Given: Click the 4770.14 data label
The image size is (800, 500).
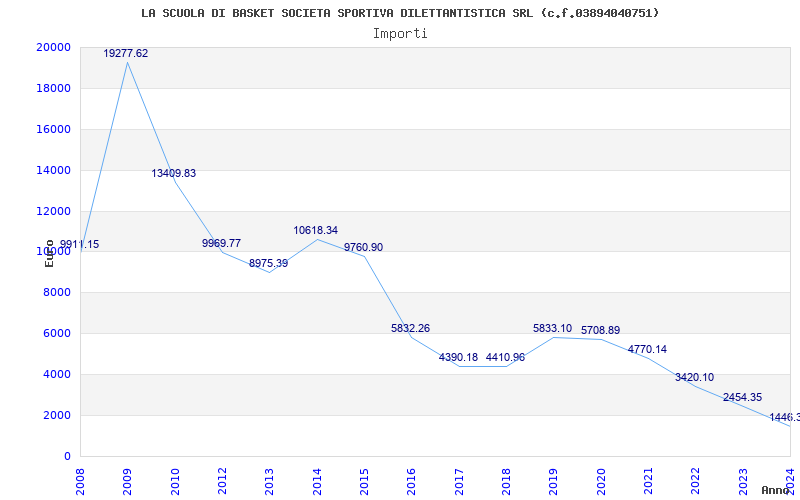Looking at the screenshot, I should [x=647, y=349].
